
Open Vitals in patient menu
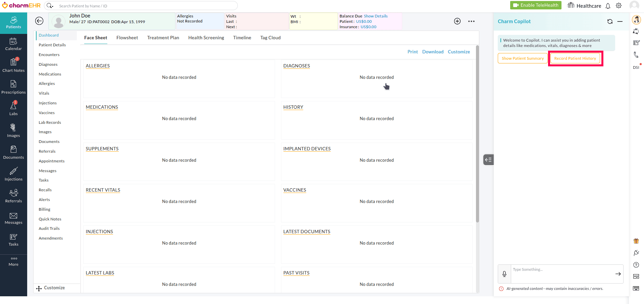click(44, 93)
